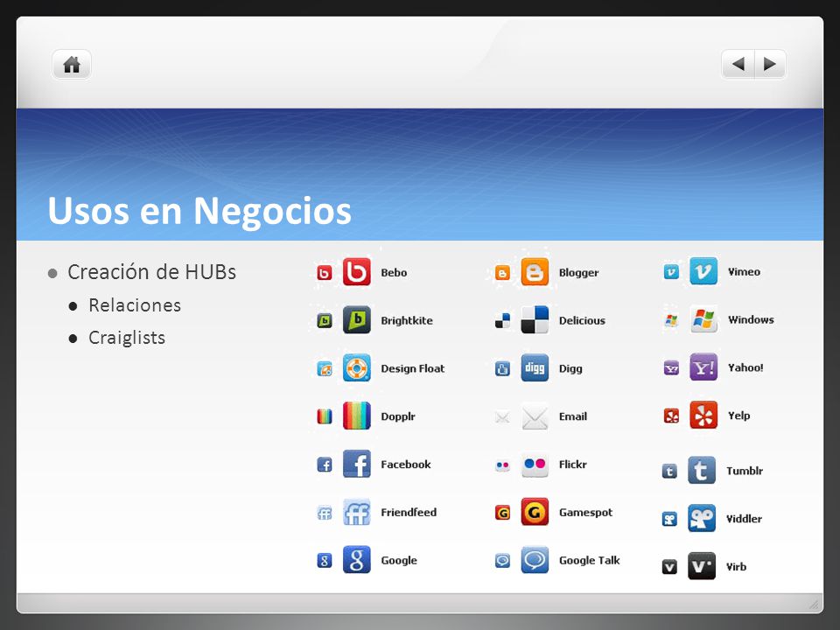Click the small Digg thumbs-up icon

coord(502,368)
